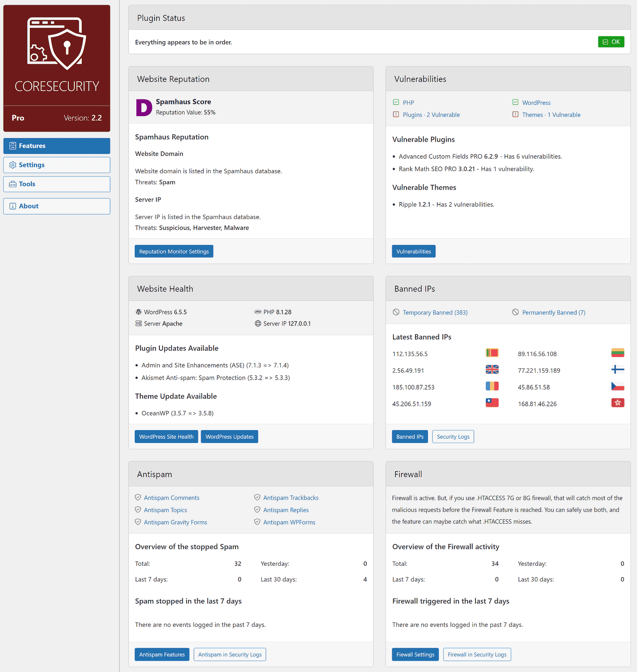Open the Settings sidebar menu
The width and height of the screenshot is (637, 672).
(57, 165)
